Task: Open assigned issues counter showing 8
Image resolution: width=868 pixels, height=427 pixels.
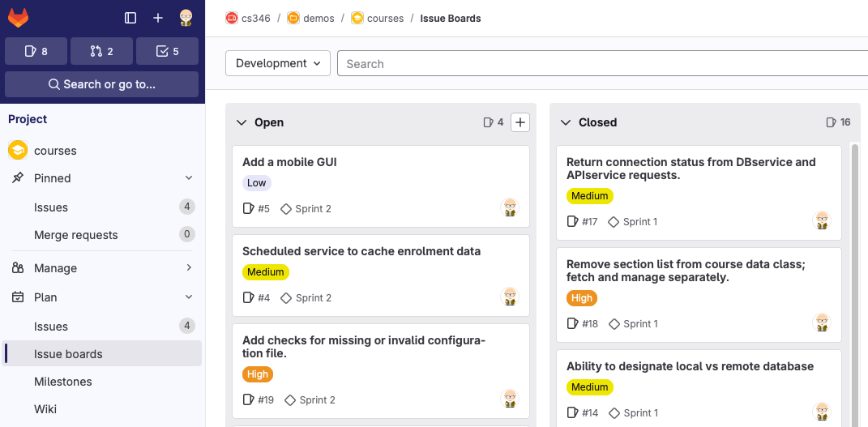Action: pos(36,51)
